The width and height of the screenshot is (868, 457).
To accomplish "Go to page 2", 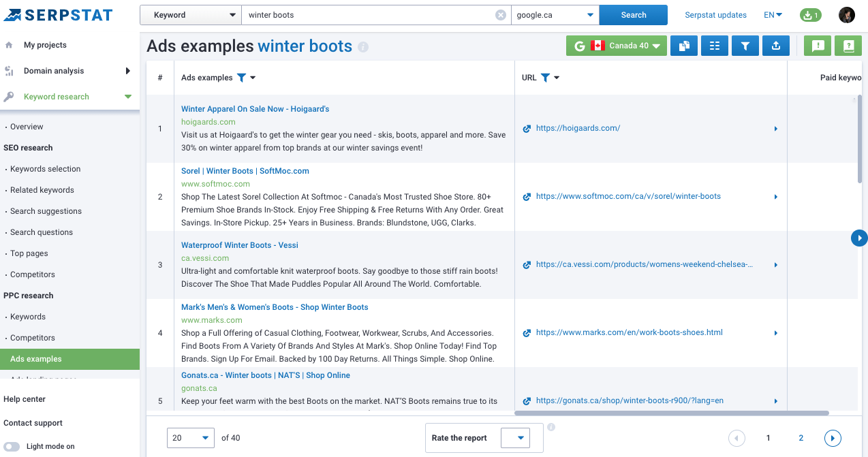I will pyautogui.click(x=801, y=438).
